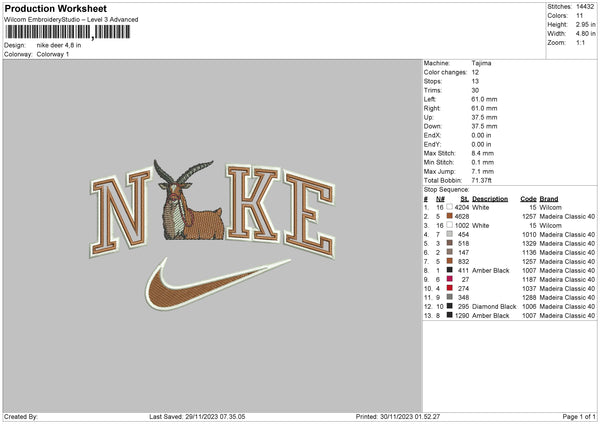Image resolution: width=600 pixels, height=424 pixels.
Task: Click the NIKE goat embroidery design preview
Action: point(213,235)
